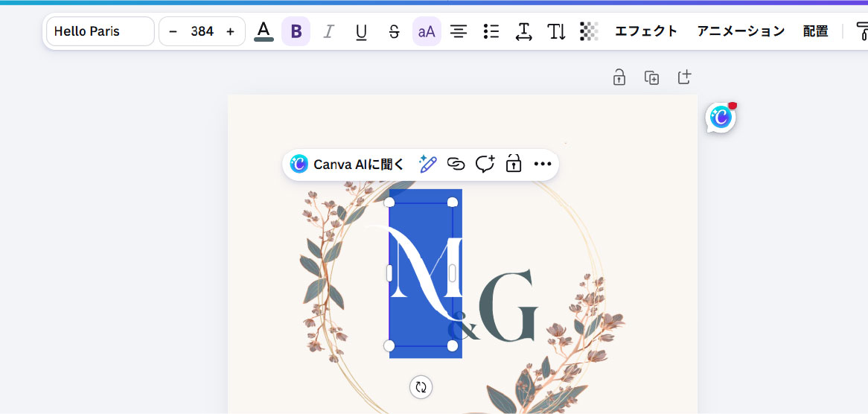
Task: Toggle bold formatting
Action: [296, 31]
